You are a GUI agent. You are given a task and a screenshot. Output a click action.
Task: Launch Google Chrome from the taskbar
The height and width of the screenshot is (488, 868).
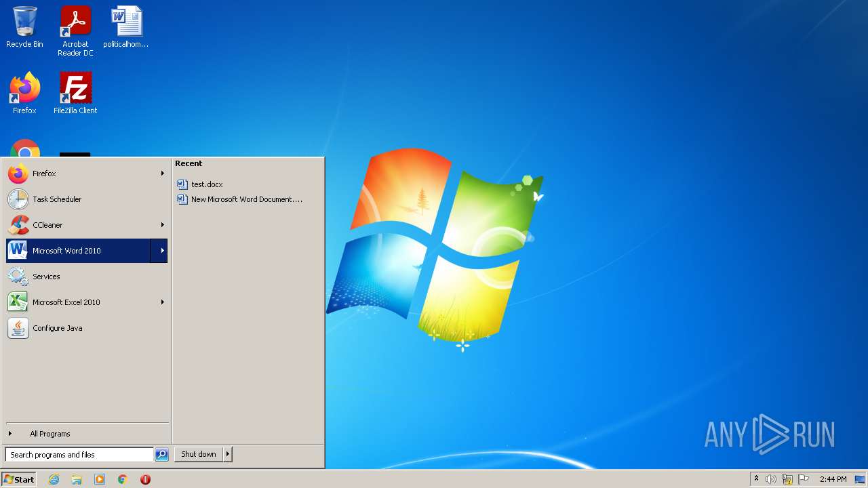[x=123, y=479]
